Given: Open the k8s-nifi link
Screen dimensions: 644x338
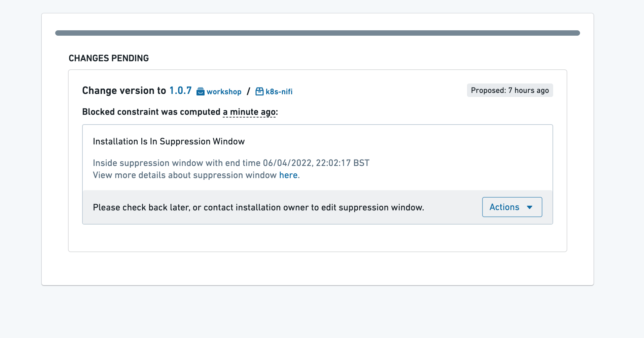Looking at the screenshot, I should (279, 92).
